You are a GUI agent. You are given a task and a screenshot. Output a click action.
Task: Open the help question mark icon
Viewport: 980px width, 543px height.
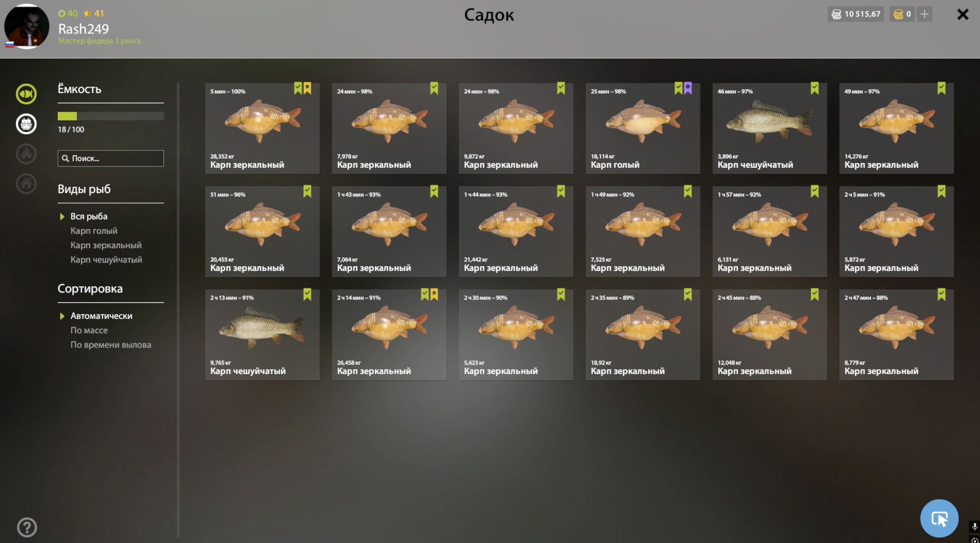pyautogui.click(x=27, y=527)
